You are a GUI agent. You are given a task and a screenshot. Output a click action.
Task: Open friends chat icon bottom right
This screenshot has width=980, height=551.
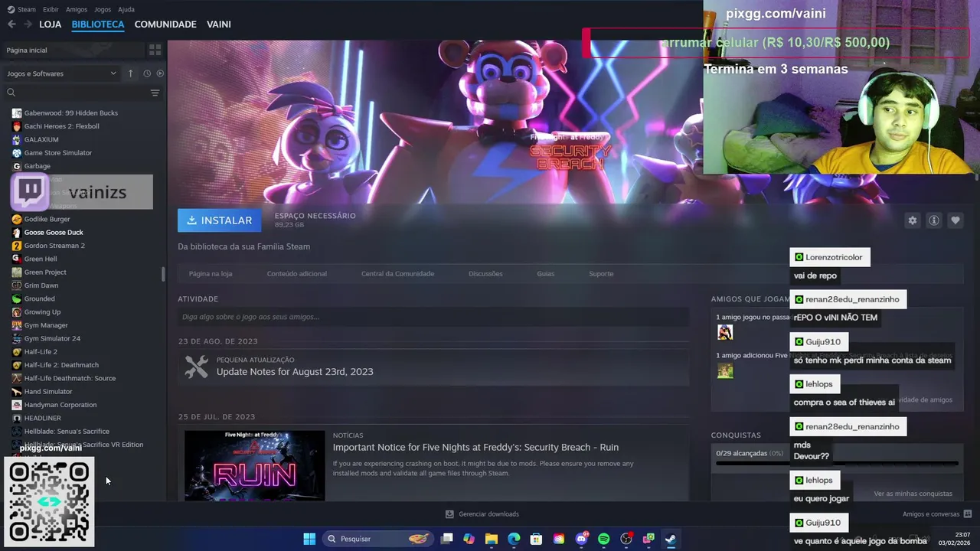(x=968, y=514)
